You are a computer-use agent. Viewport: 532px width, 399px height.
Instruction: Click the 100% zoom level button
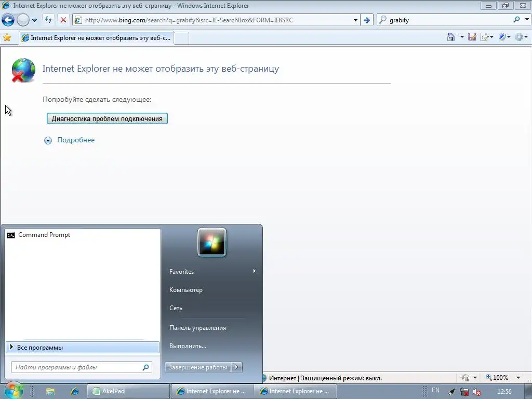[497, 378]
